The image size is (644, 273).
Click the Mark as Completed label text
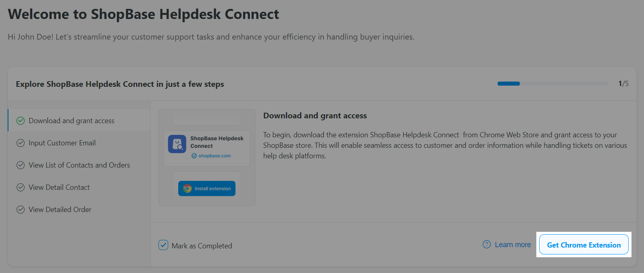[202, 246]
